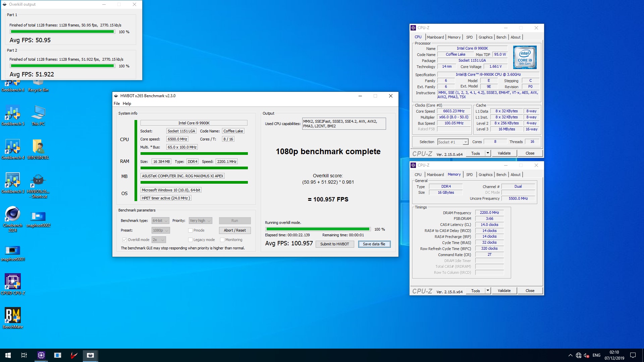The width and height of the screenshot is (644, 362).
Task: Launch BenchMate desktop shortcut
Action: point(13,318)
